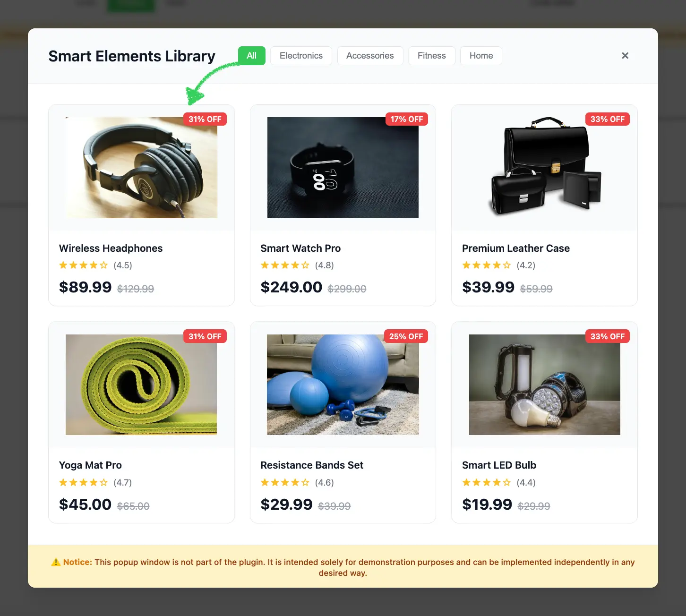Switch to the Fitness filter

point(431,56)
